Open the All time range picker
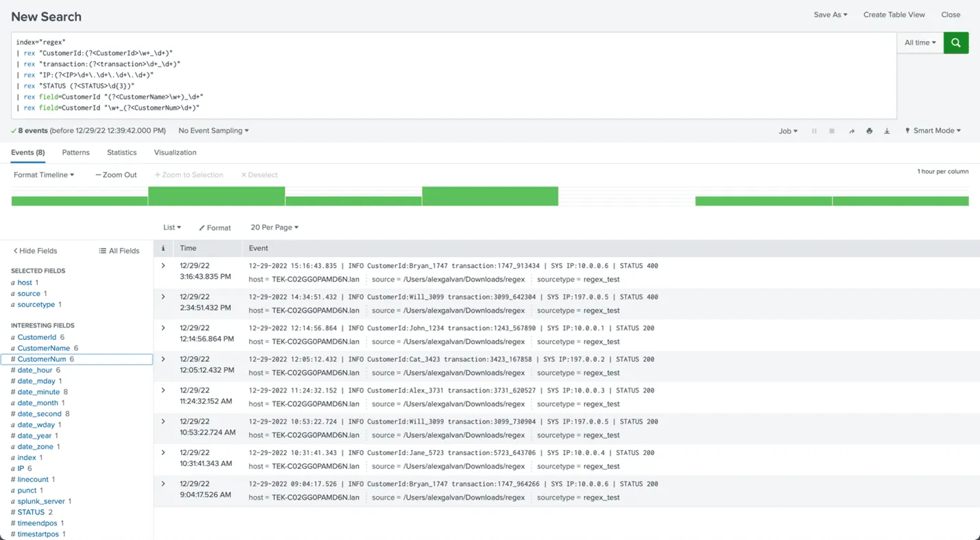 click(x=920, y=42)
